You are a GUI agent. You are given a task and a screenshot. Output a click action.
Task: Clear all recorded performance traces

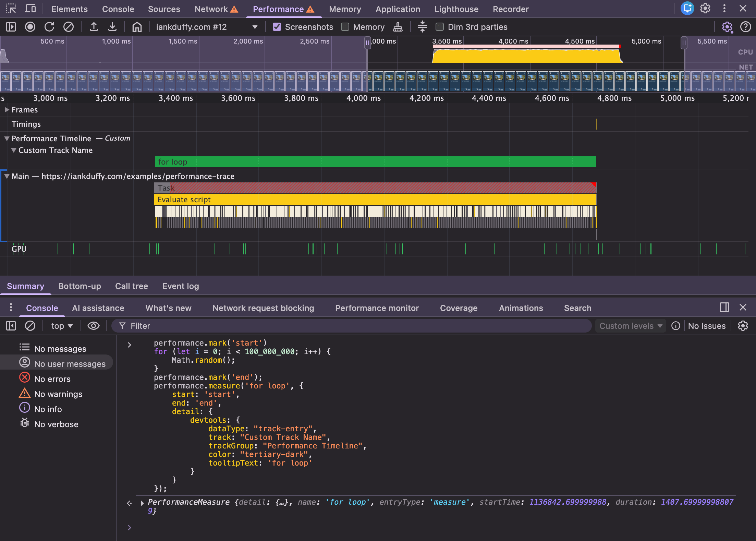coord(69,26)
